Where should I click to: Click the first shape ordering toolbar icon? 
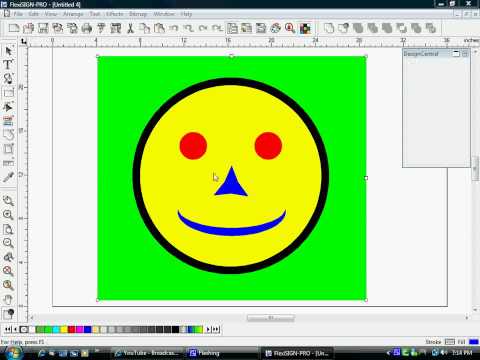point(329,28)
